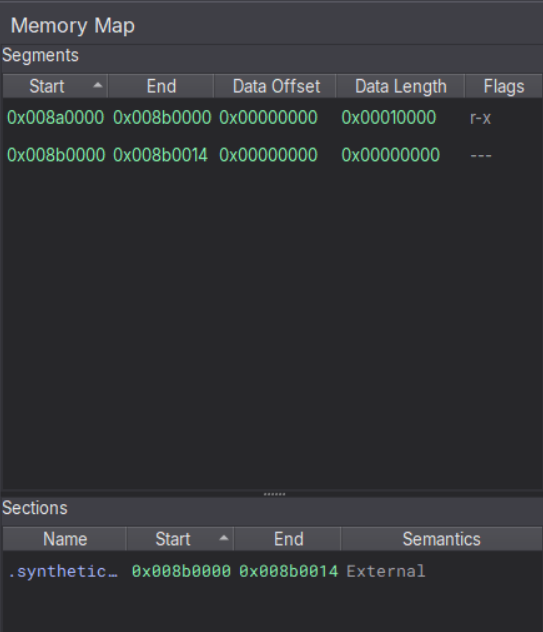
Task: Click the second row's Data Offset 0x00000000
Action: click(268, 155)
